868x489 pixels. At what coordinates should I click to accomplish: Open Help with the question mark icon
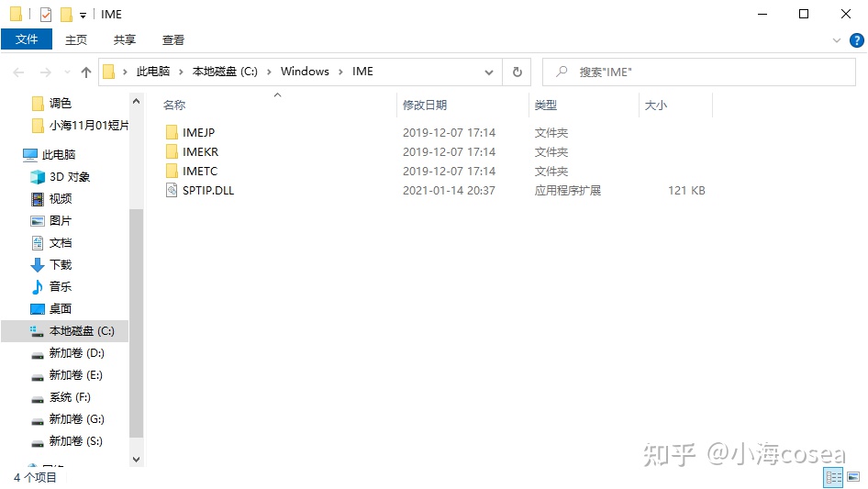856,40
